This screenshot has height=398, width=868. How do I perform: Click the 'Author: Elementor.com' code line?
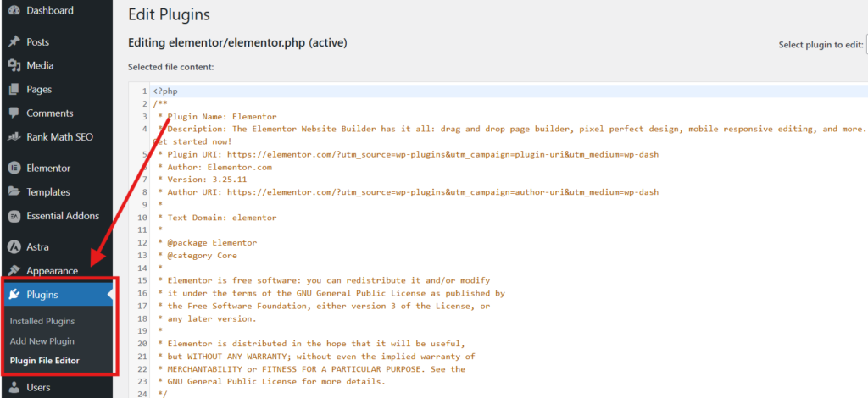pyautogui.click(x=220, y=167)
